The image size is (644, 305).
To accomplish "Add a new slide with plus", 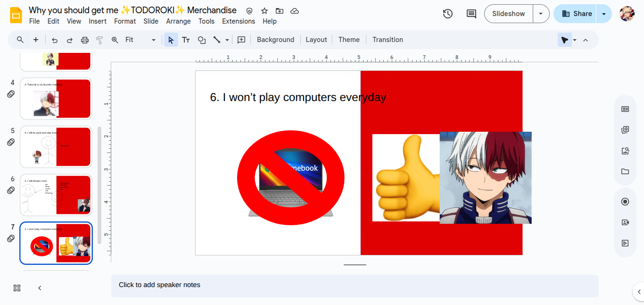I will point(36,40).
